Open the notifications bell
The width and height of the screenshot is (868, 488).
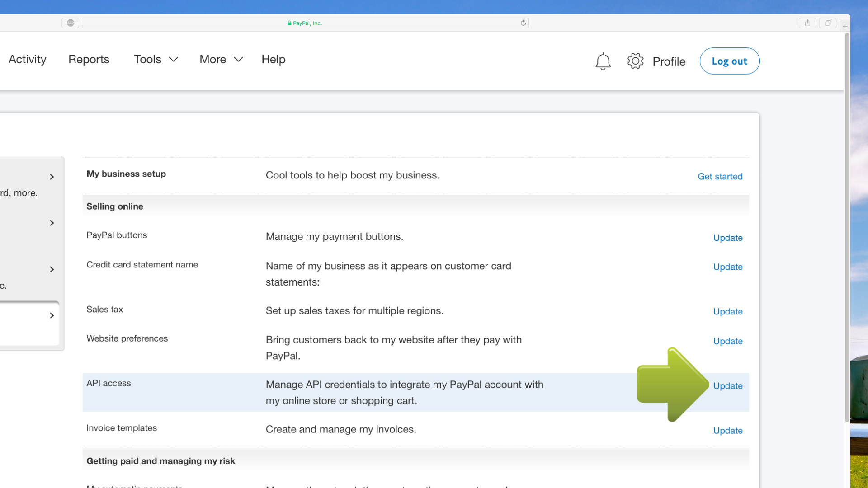[x=603, y=61]
